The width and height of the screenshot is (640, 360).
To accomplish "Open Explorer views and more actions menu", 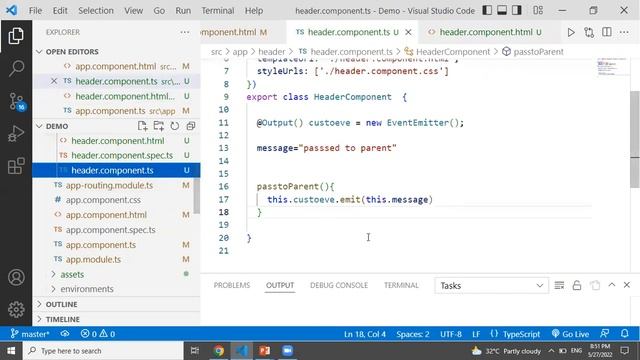I will point(184,32).
